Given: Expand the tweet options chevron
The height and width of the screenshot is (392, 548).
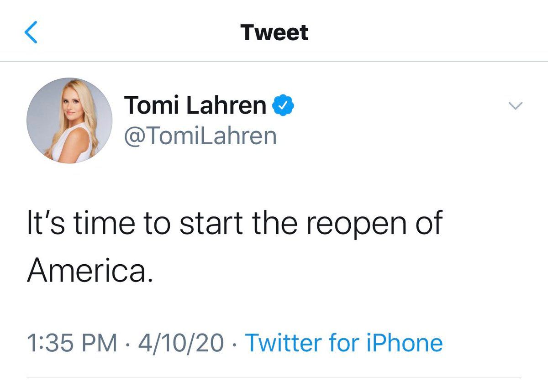Looking at the screenshot, I should click(515, 106).
